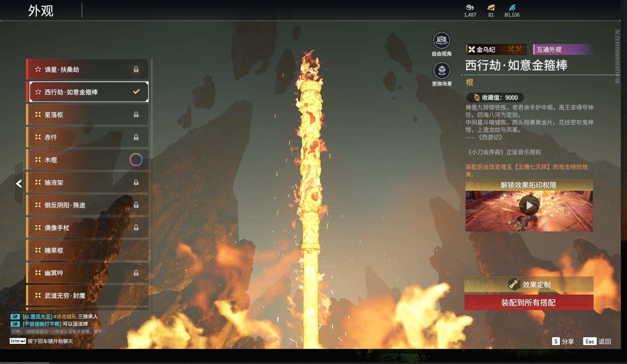Select the 木棍 skin row
Screen dimensions: 627x364
coord(88,160)
